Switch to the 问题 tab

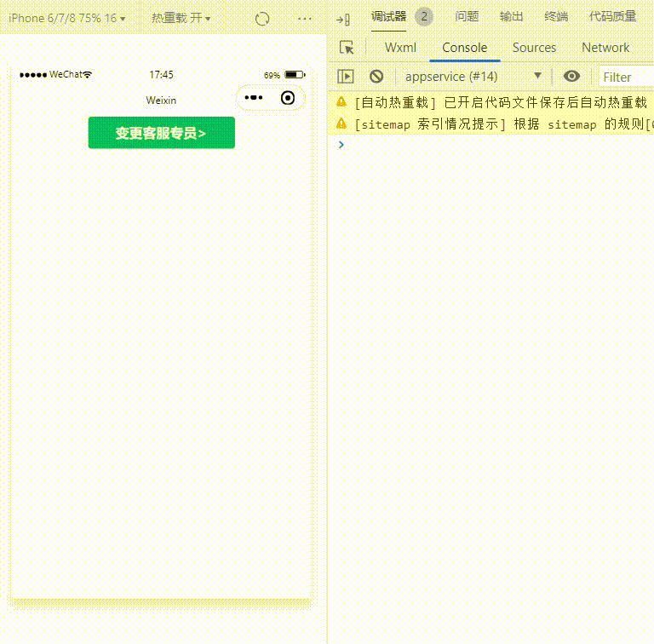[467, 17]
